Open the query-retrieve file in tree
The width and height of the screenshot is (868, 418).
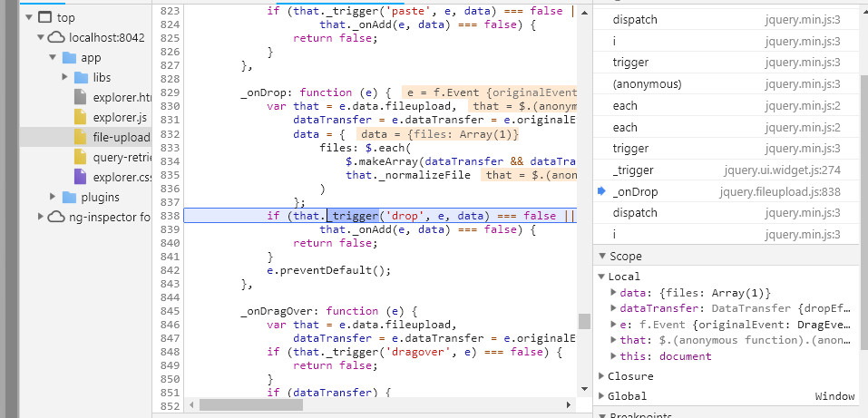[121, 157]
